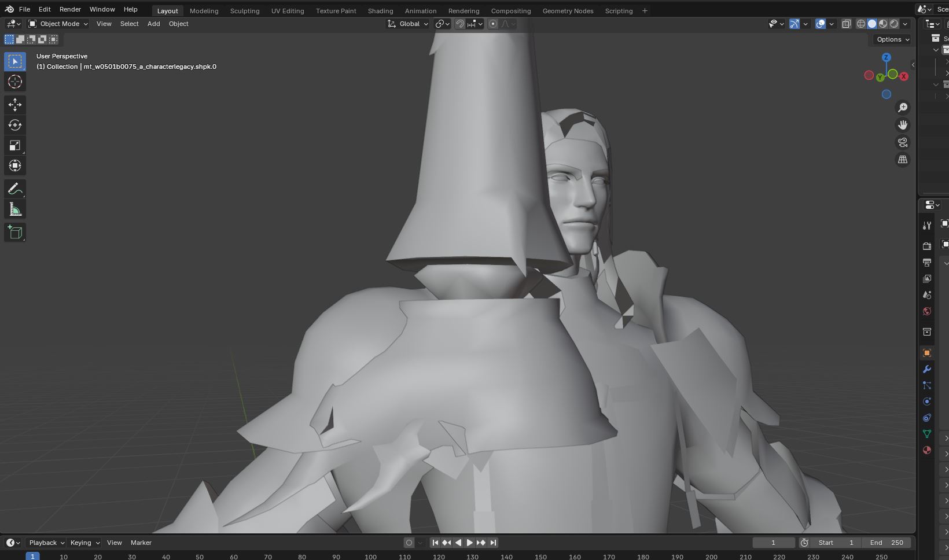Open the Options dropdown in viewport
The width and height of the screenshot is (949, 560).
pos(893,39)
